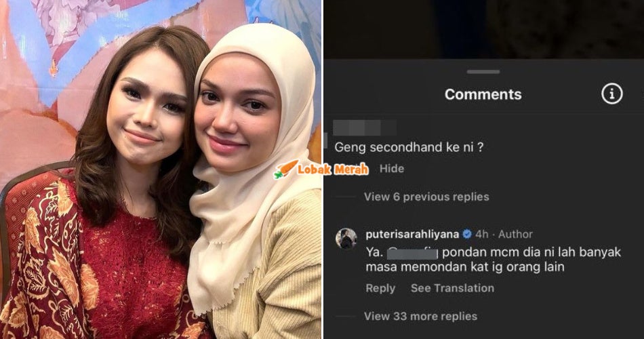
Task: Click the Lobak Merah carrot logo
Action: pos(286,169)
